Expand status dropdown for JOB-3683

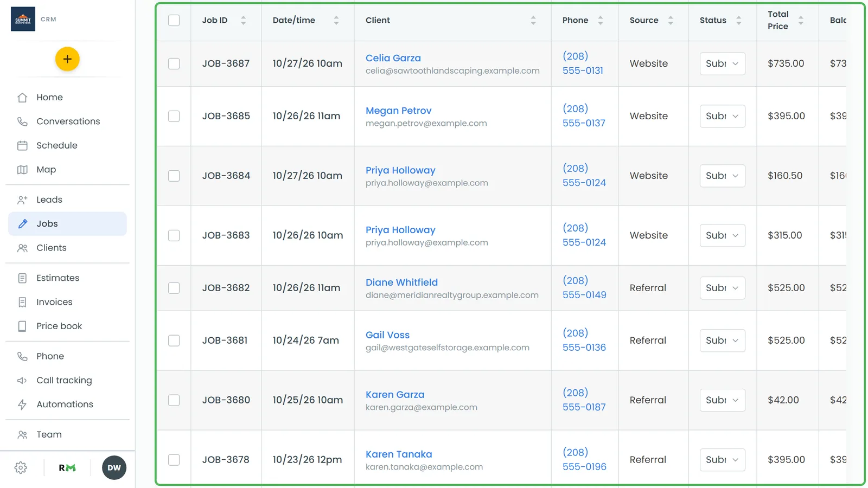pos(722,235)
